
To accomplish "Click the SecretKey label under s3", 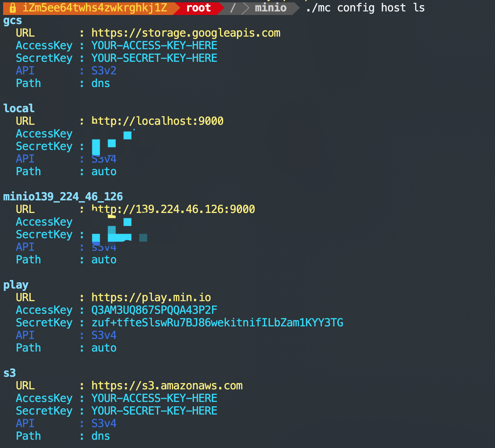I will point(44,411).
